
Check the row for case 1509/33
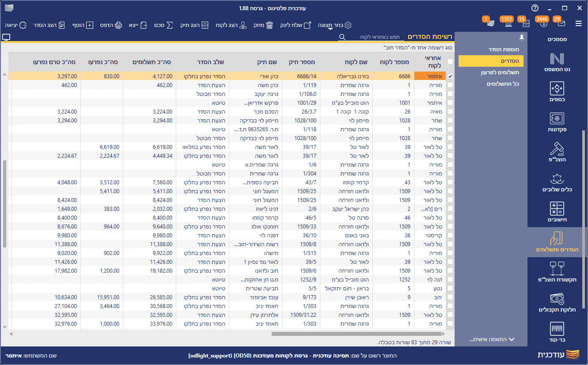[x=450, y=226]
